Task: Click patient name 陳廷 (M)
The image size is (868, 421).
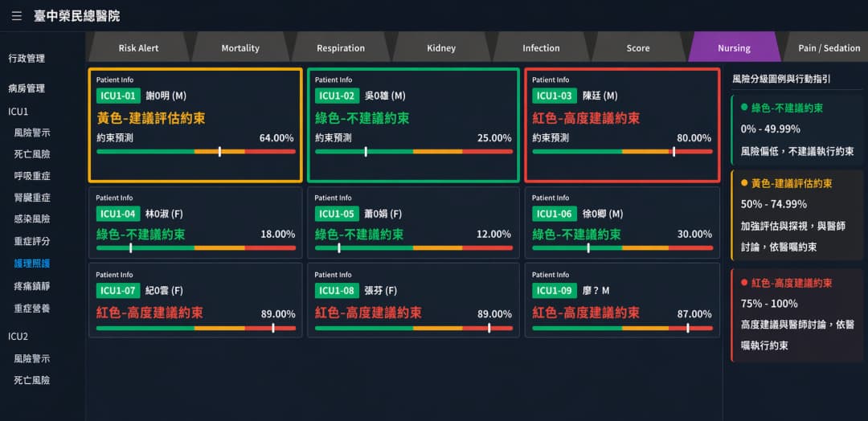Action: click(x=600, y=96)
